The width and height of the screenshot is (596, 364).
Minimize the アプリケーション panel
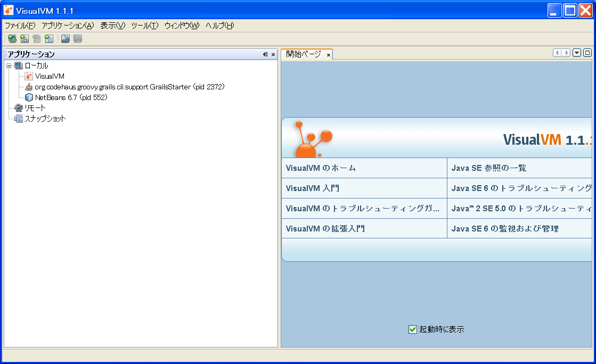[265, 54]
